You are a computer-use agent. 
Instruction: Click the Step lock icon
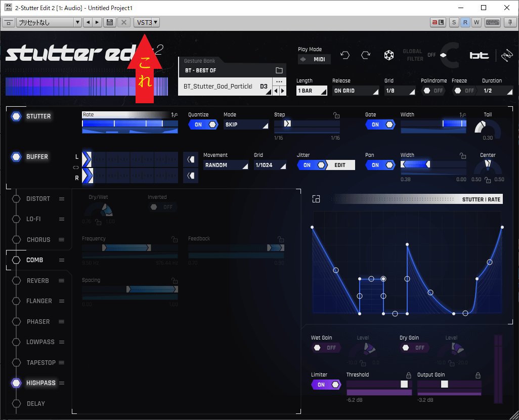click(x=336, y=115)
